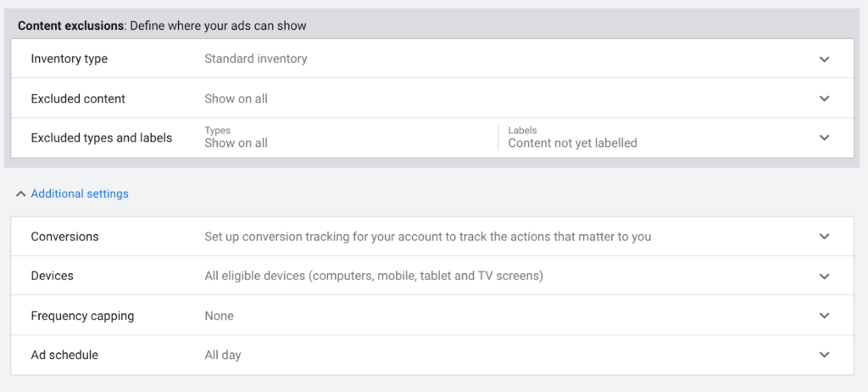Click the Set up conversion tracking text
This screenshot has height=392, width=868.
(427, 237)
